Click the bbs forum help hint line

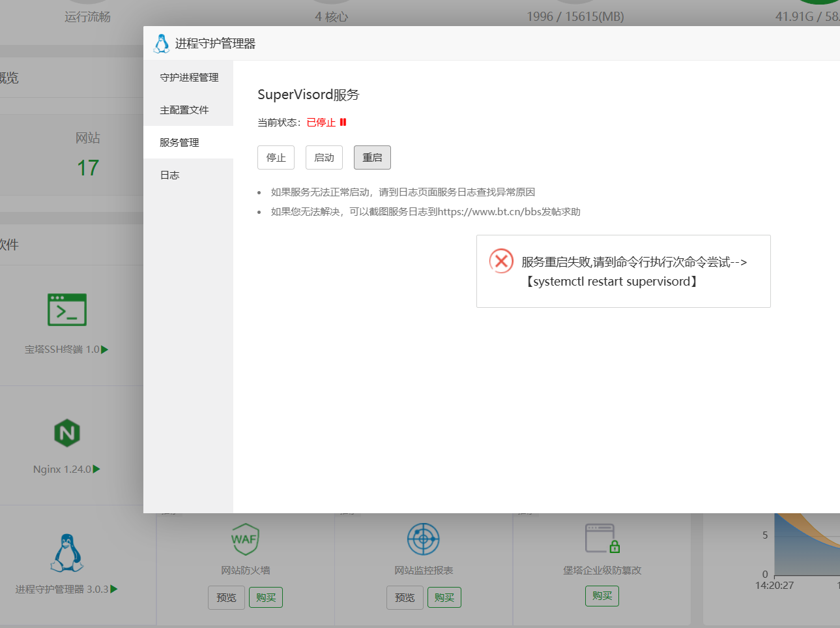[x=426, y=212]
